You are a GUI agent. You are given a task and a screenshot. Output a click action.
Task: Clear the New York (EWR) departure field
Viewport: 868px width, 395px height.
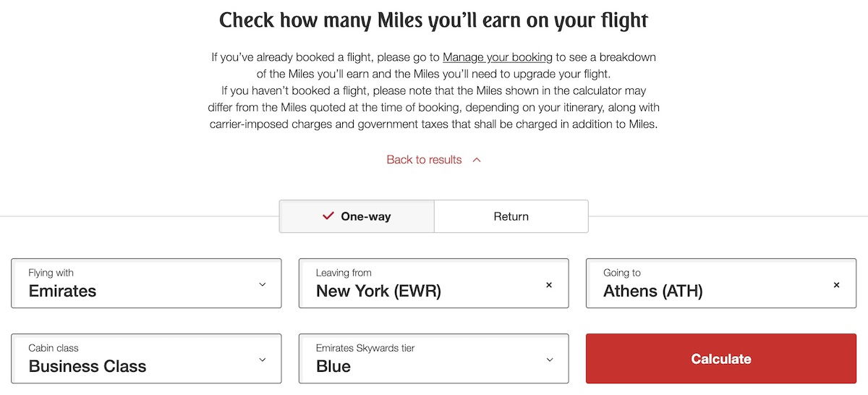tap(548, 285)
